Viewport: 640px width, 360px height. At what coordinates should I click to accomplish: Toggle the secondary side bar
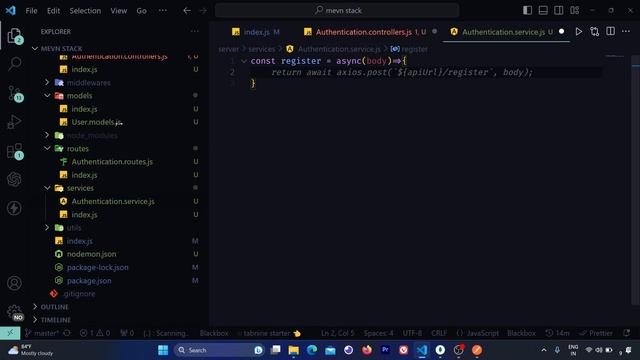pos(559,10)
